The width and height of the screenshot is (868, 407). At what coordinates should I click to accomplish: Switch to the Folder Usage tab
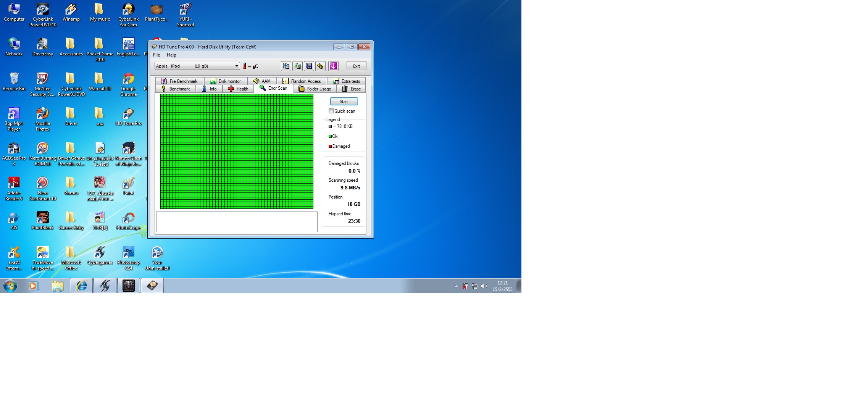(x=315, y=89)
